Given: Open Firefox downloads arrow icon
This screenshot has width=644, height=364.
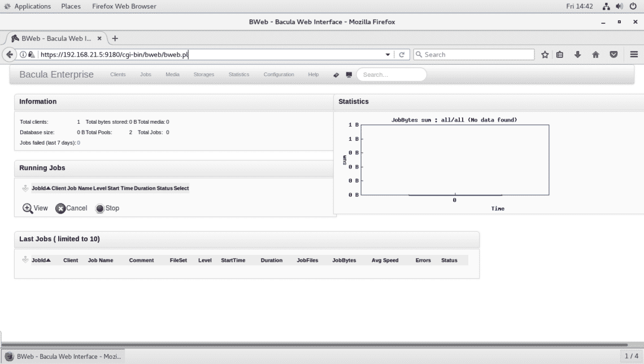Looking at the screenshot, I should point(577,55).
